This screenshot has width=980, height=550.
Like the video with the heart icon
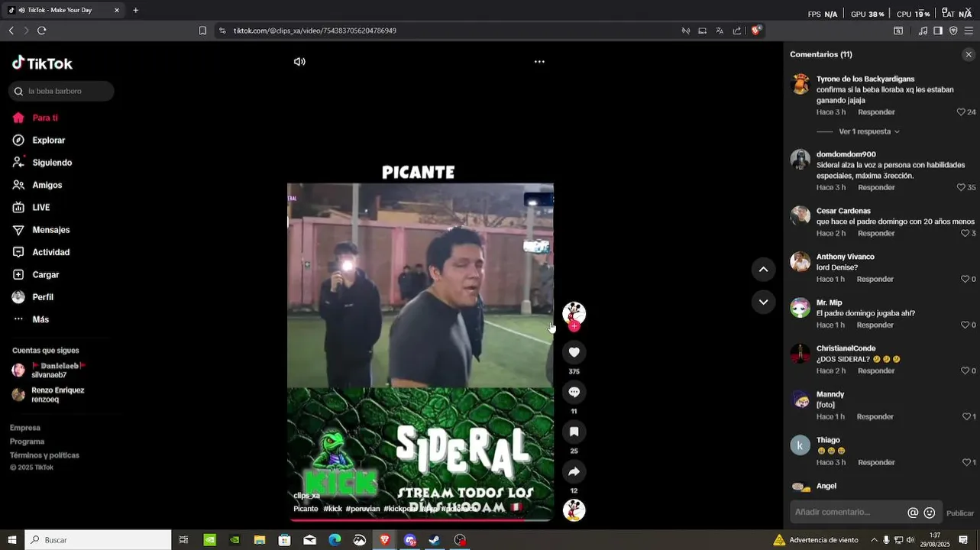(574, 352)
